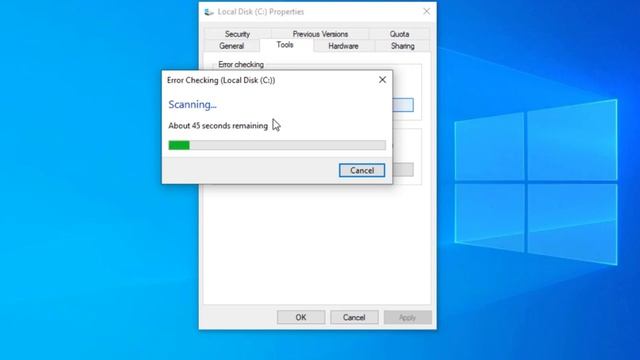Click Cancel in Local Disk Properties window

click(x=354, y=317)
